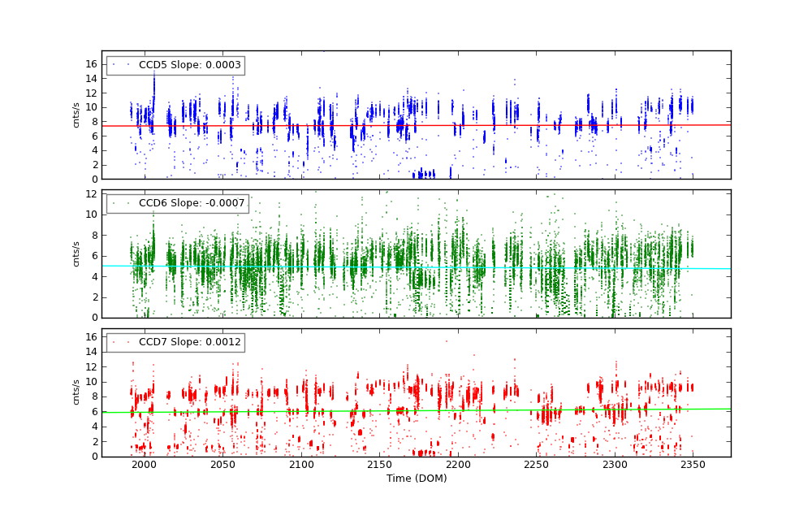Click the CCD5 Slope: 0.0003 legend
Screen dimensions: 812x507
pyautogui.click(x=175, y=65)
